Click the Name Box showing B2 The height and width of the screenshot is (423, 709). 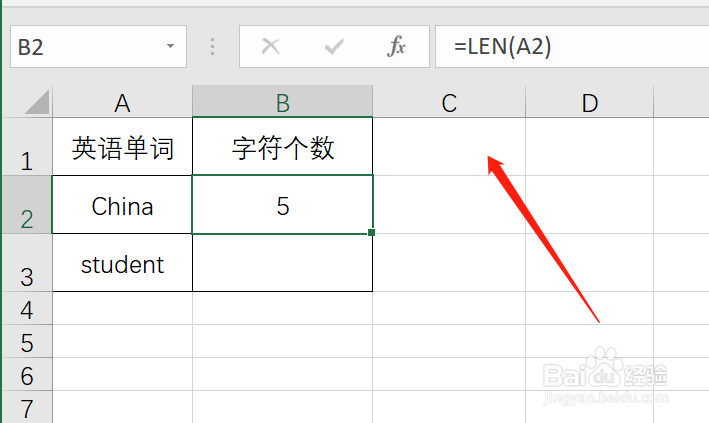tap(85, 47)
